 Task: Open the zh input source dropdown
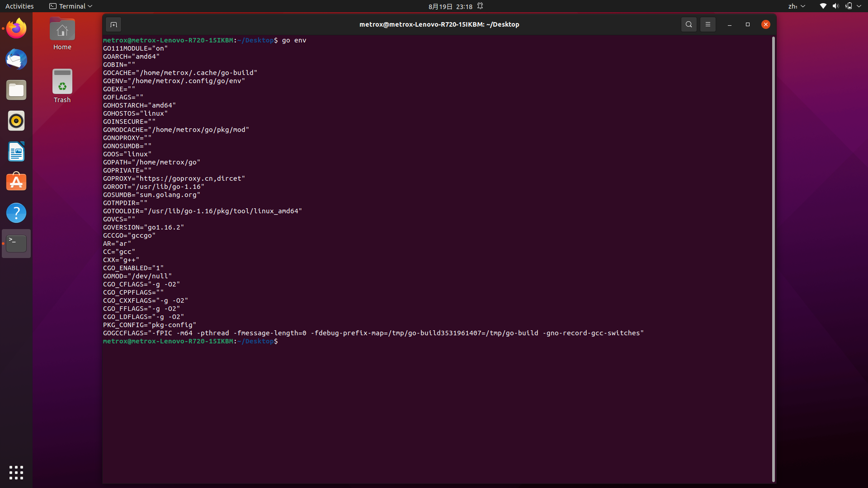tap(796, 6)
